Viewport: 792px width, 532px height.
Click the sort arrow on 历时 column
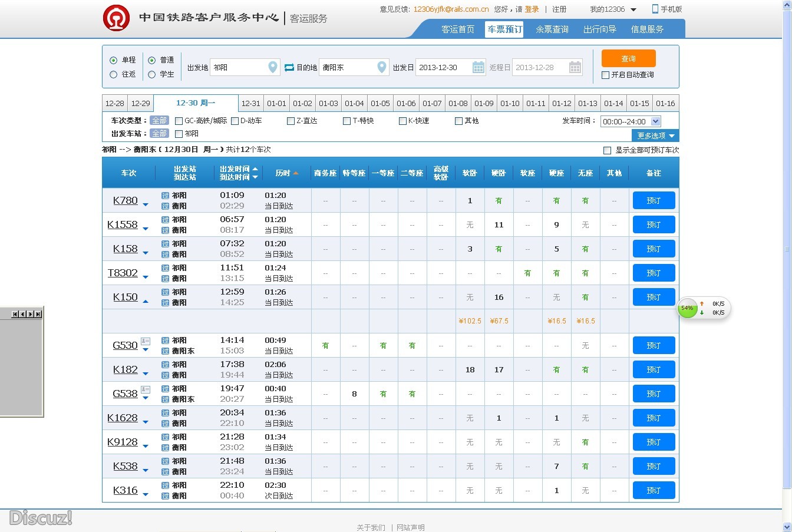pyautogui.click(x=296, y=173)
